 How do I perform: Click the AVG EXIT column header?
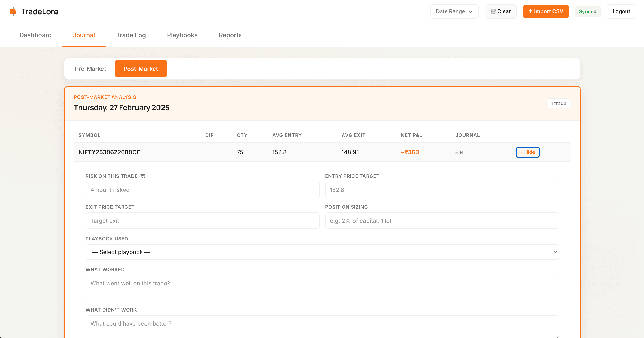click(354, 135)
